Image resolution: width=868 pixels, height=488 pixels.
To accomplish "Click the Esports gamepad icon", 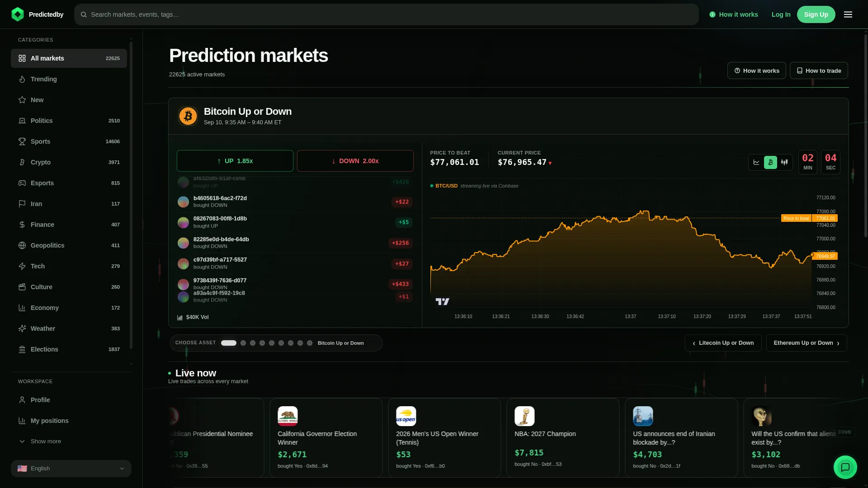I will pos(22,183).
